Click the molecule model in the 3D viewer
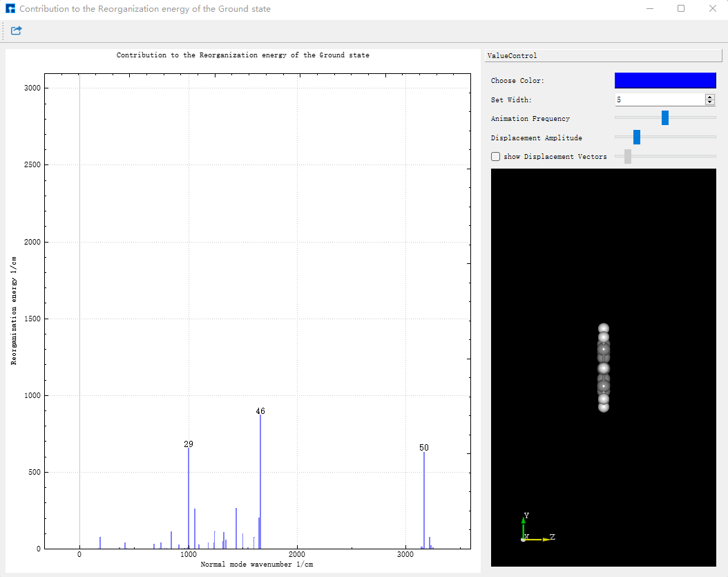728x577 pixels. click(x=603, y=368)
